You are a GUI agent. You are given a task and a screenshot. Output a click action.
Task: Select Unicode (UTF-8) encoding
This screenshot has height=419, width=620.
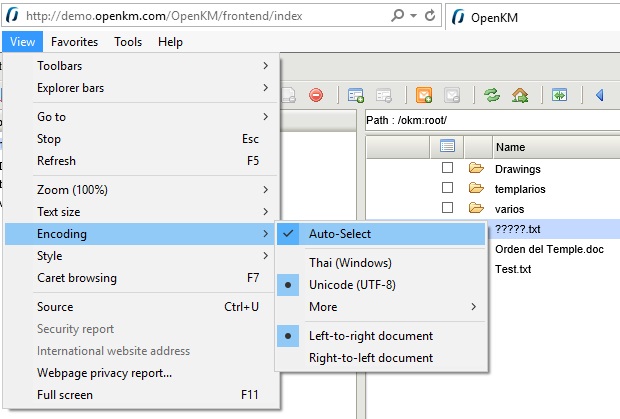tap(350, 285)
